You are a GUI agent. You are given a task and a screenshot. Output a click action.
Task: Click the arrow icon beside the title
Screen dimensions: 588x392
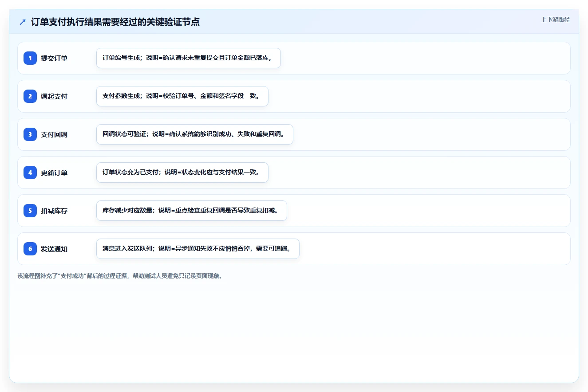pyautogui.click(x=23, y=22)
